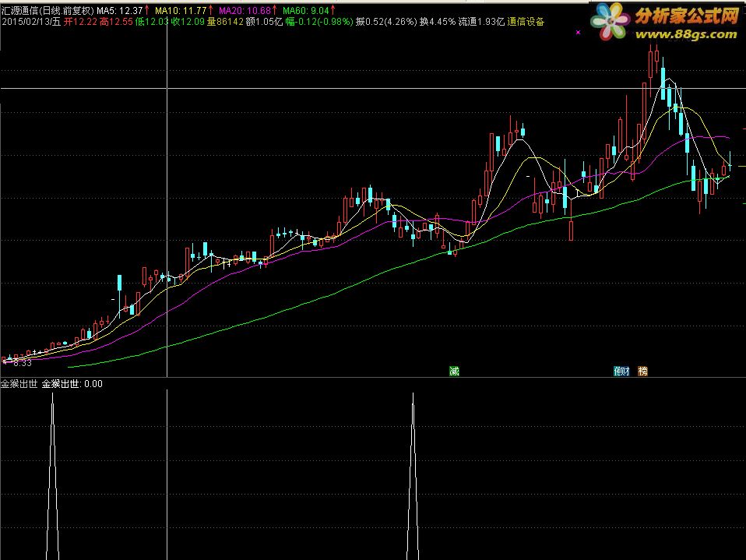
Task: Click the 金猴出世 indicator name in sub-chart
Action: (x=19, y=384)
